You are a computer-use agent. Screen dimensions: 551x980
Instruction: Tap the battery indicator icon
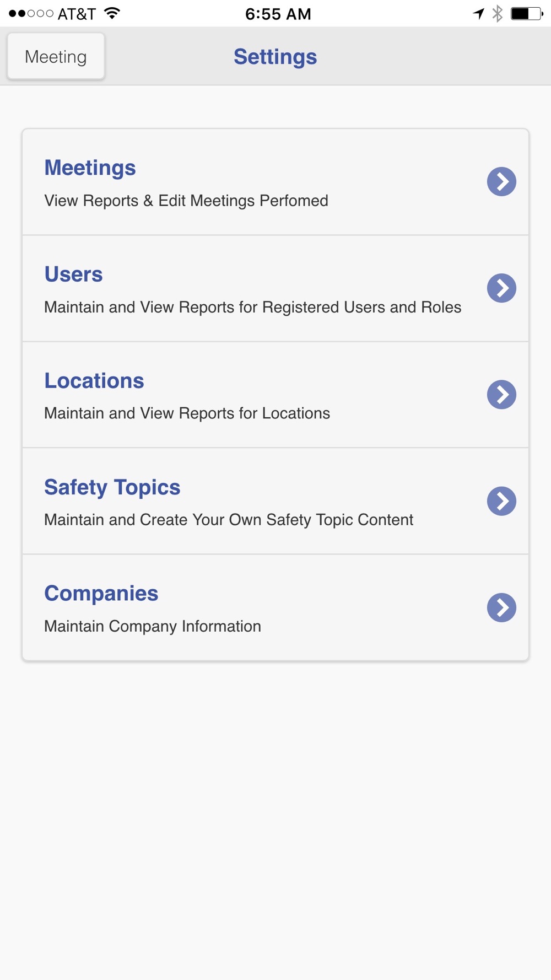pos(527,13)
